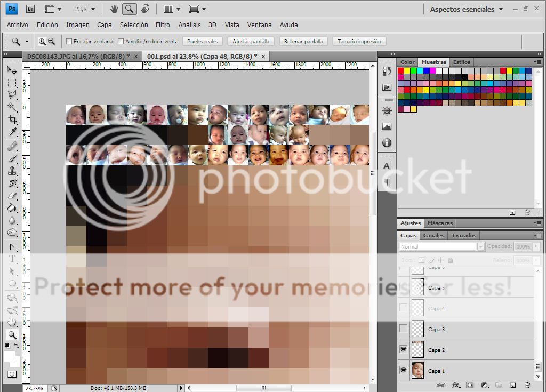
Task: Select the Healing Brush tool
Action: [x=12, y=146]
